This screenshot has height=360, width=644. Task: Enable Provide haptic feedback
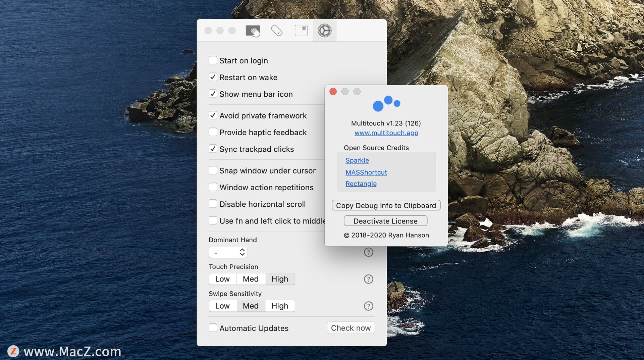213,132
